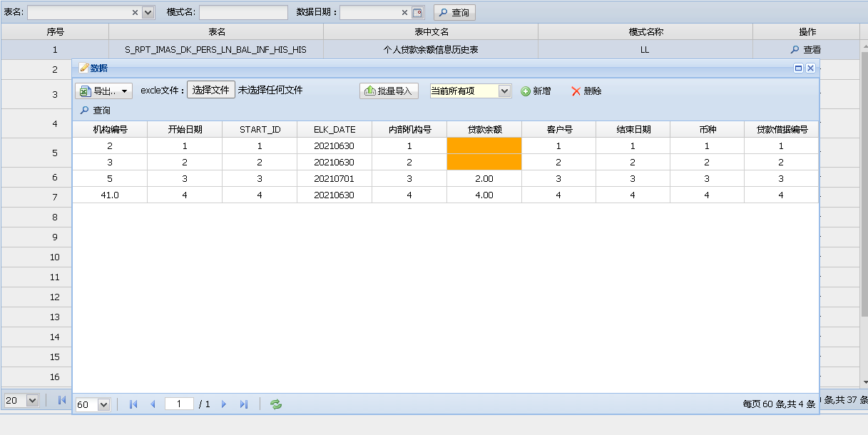Jump to last page in dialog pager
868x435 pixels.
point(243,404)
